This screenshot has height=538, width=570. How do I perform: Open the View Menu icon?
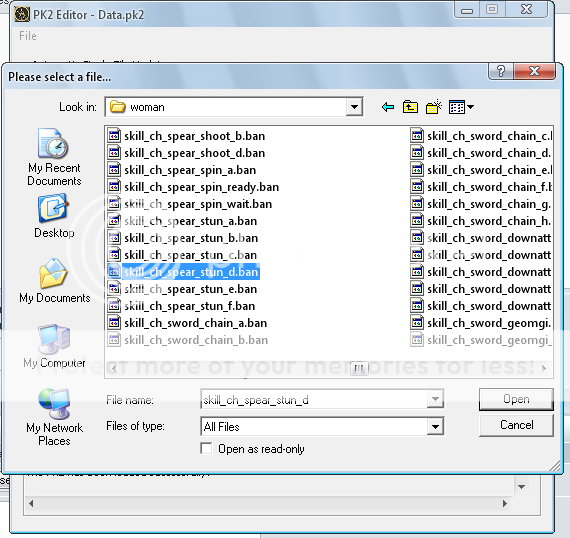pyautogui.click(x=461, y=107)
